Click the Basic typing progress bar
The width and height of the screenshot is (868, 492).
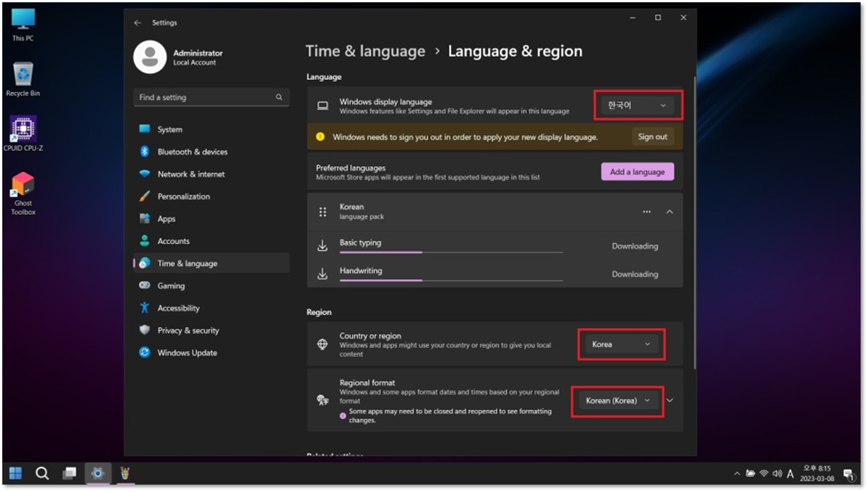pyautogui.click(x=451, y=252)
